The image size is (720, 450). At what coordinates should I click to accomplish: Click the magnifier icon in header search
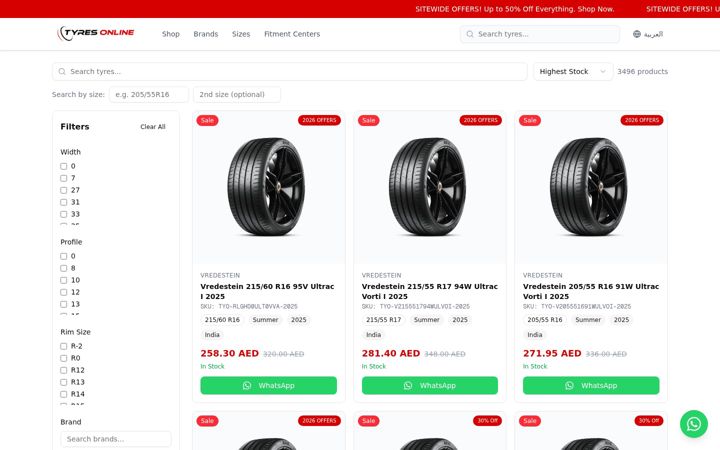(470, 34)
